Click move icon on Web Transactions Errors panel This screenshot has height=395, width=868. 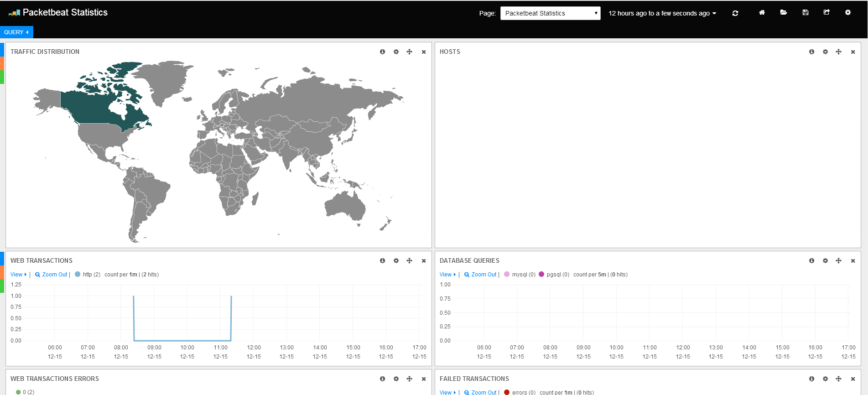click(x=410, y=379)
